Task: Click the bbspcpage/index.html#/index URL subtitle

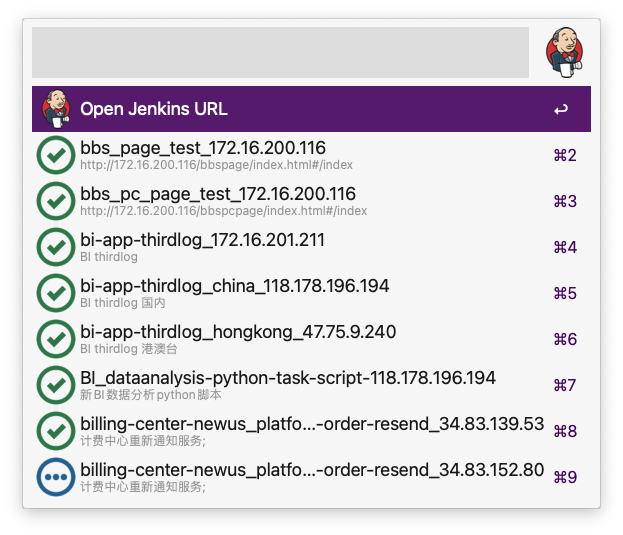Action: [x=224, y=211]
